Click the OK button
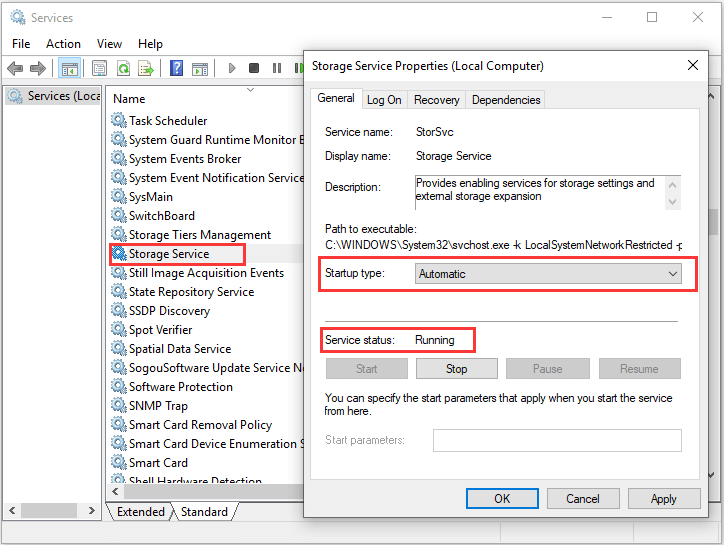Viewport: 724px width, 545px height. click(502, 499)
